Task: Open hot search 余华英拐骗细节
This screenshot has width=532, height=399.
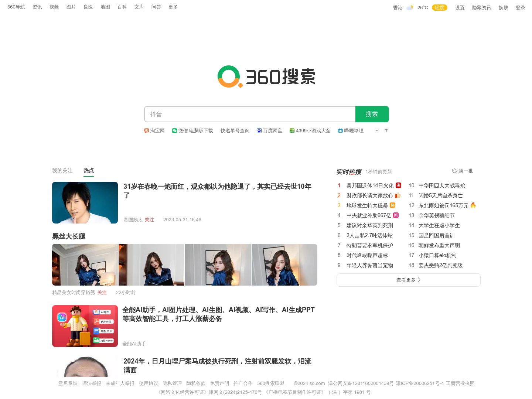Action: [437, 215]
